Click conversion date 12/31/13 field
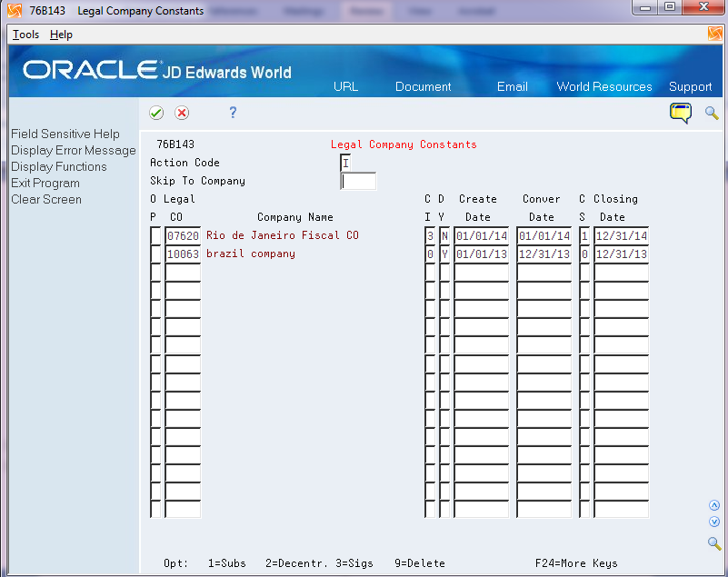The image size is (728, 577). [x=544, y=254]
